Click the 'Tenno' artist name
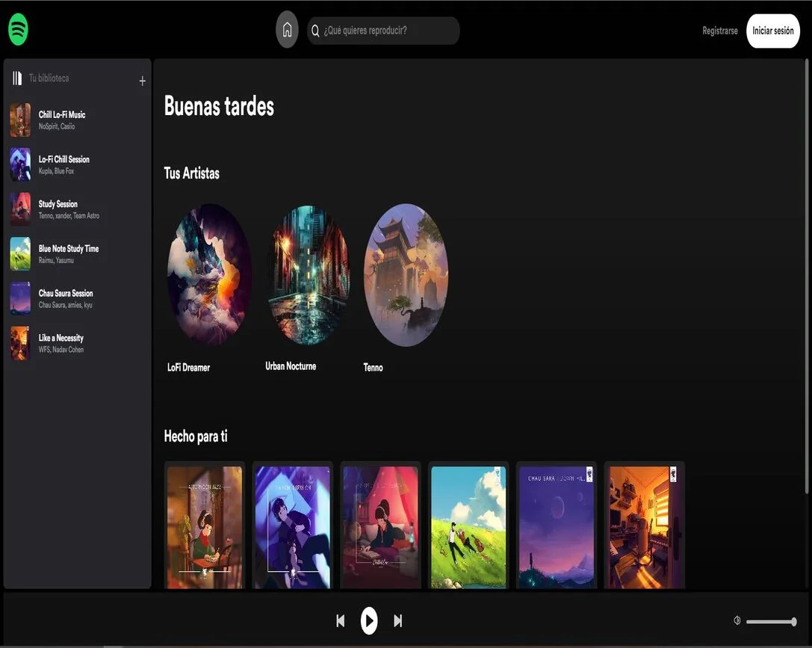This screenshot has width=812, height=648. (373, 367)
